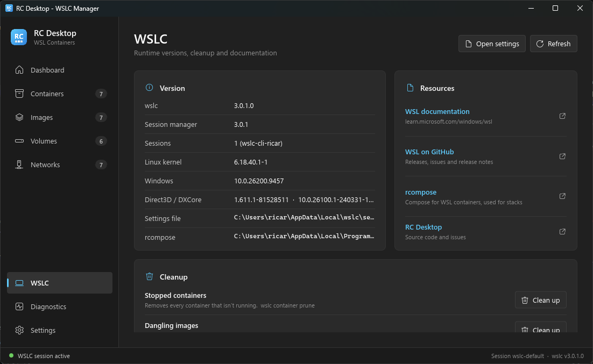Maximize the RC Desktop window

pyautogui.click(x=555, y=8)
